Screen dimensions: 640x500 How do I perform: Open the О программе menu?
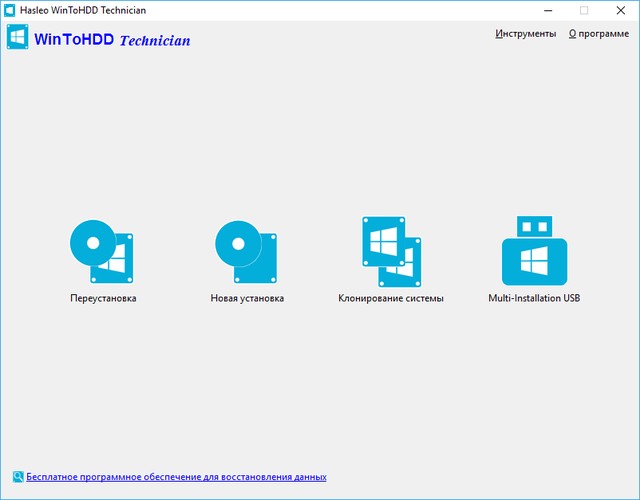coord(598,33)
